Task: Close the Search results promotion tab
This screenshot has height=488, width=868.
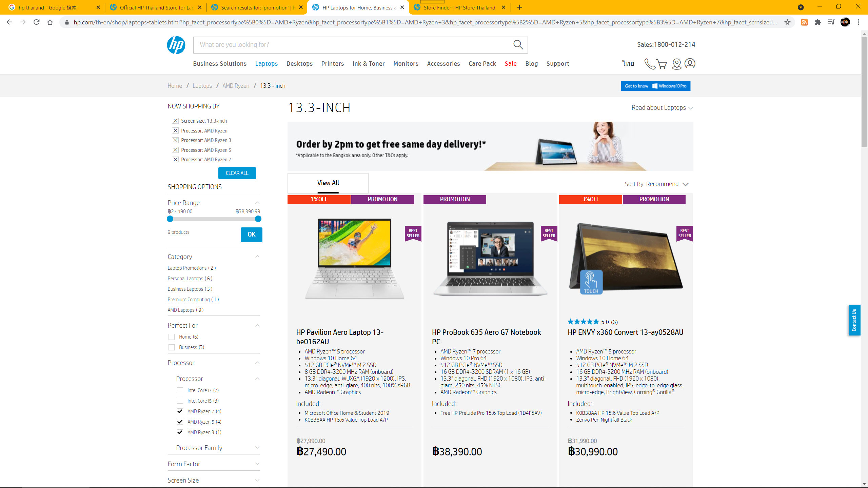Action: tap(301, 7)
